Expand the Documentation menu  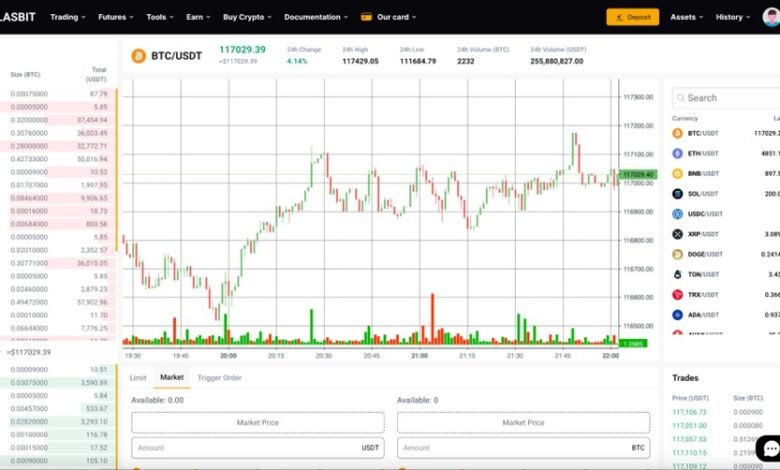tap(316, 17)
